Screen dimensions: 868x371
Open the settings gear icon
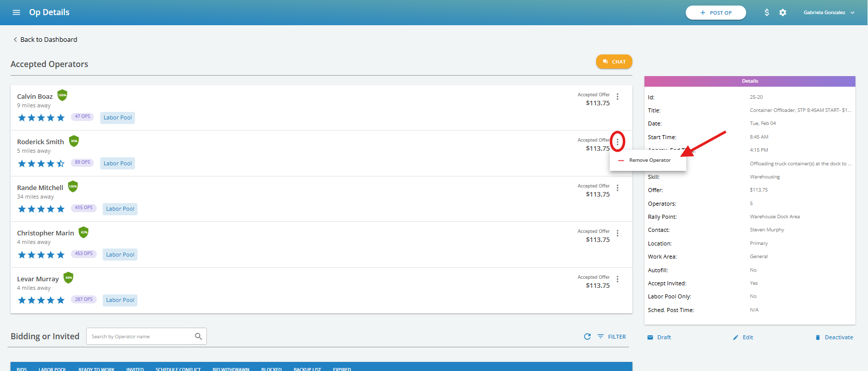click(782, 13)
